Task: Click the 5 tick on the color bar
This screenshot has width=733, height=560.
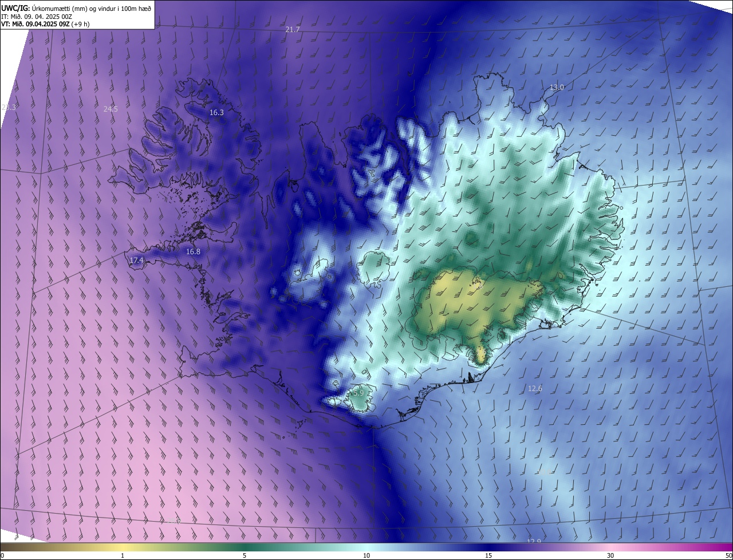Action: [x=245, y=555]
